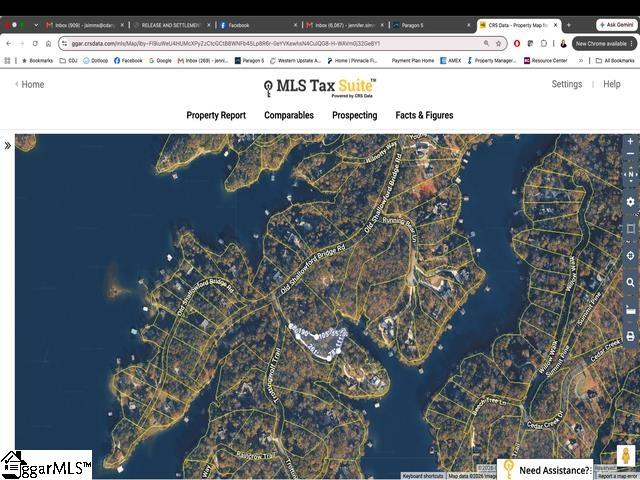This screenshot has height=480, width=640.
Task: Open the Western Upstate A... bookmark
Action: 296,60
